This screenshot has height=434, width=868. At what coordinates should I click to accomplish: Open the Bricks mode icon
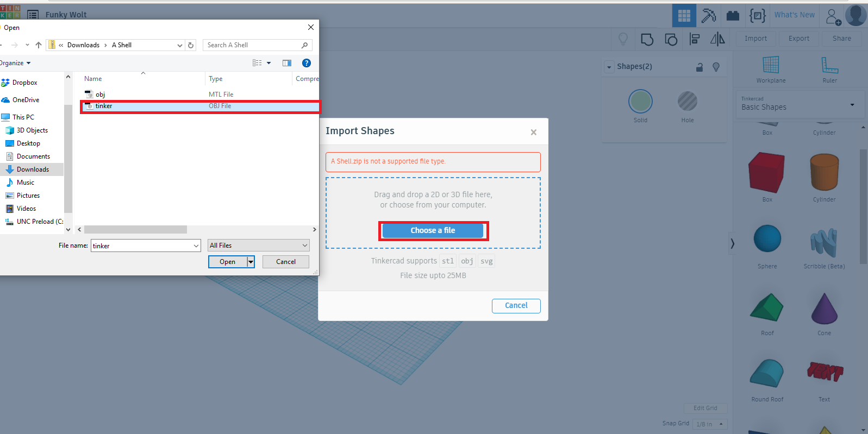(733, 15)
